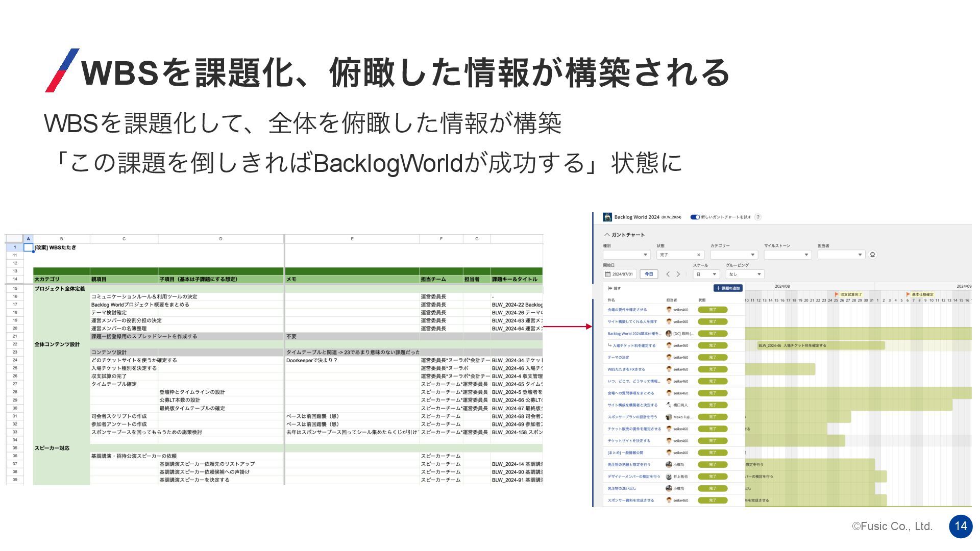Open issue Backlog World 2024基本仕様を…
This screenshot has height=551, width=980.
pos(634,334)
